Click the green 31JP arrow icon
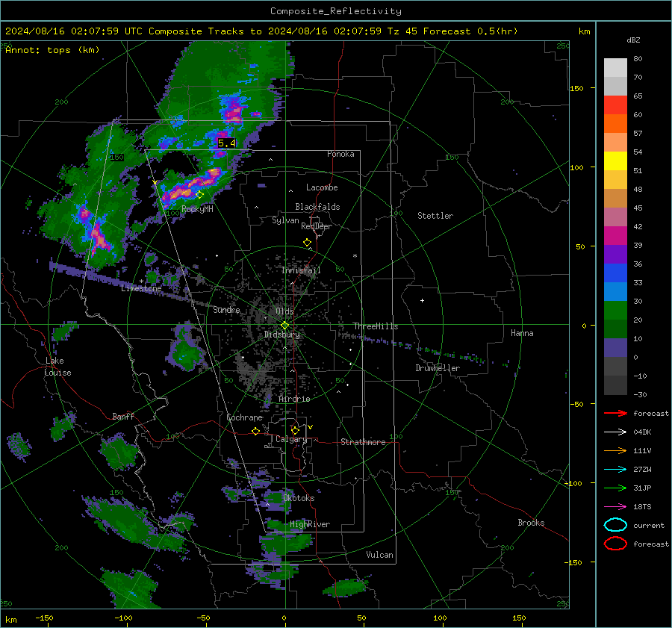This screenshot has height=628, width=672. point(615,488)
